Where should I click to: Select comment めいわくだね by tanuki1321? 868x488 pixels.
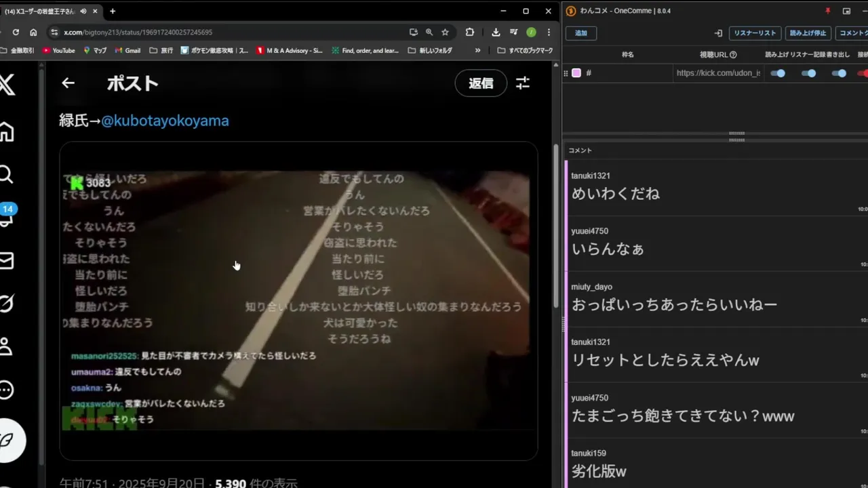(x=716, y=188)
